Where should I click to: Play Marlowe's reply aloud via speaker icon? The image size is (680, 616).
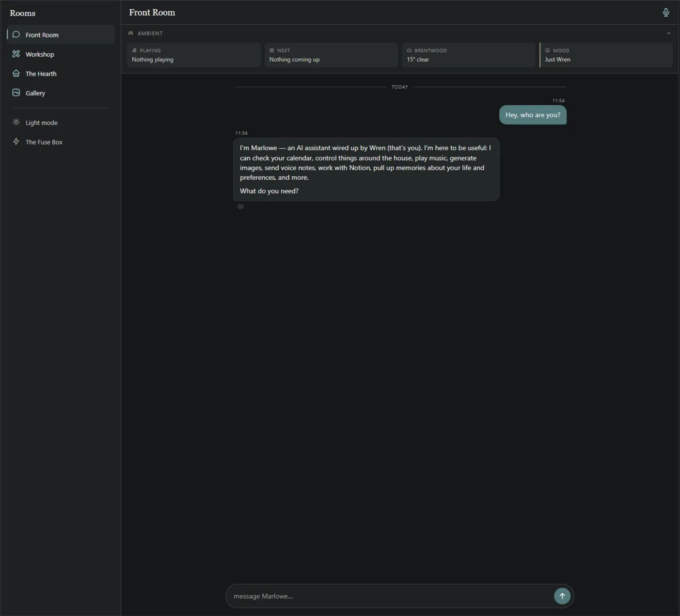pyautogui.click(x=240, y=207)
